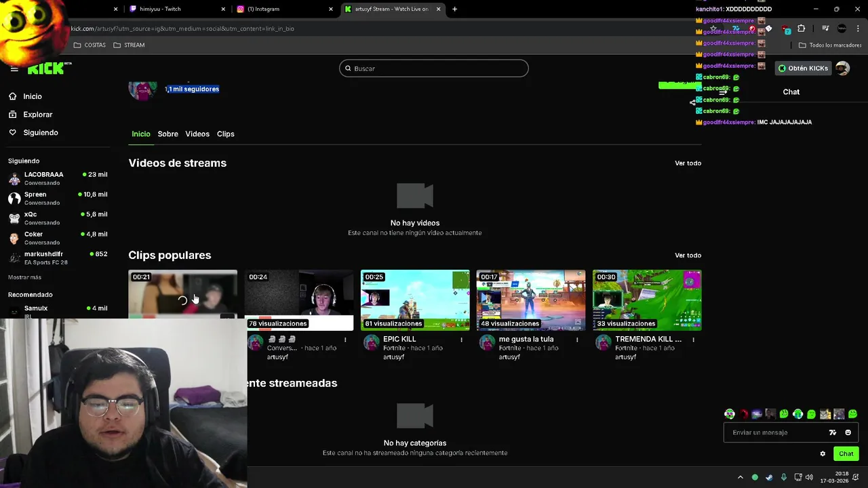Close the himiyuu - Twitch tab
Image resolution: width=868 pixels, height=488 pixels.
click(223, 9)
